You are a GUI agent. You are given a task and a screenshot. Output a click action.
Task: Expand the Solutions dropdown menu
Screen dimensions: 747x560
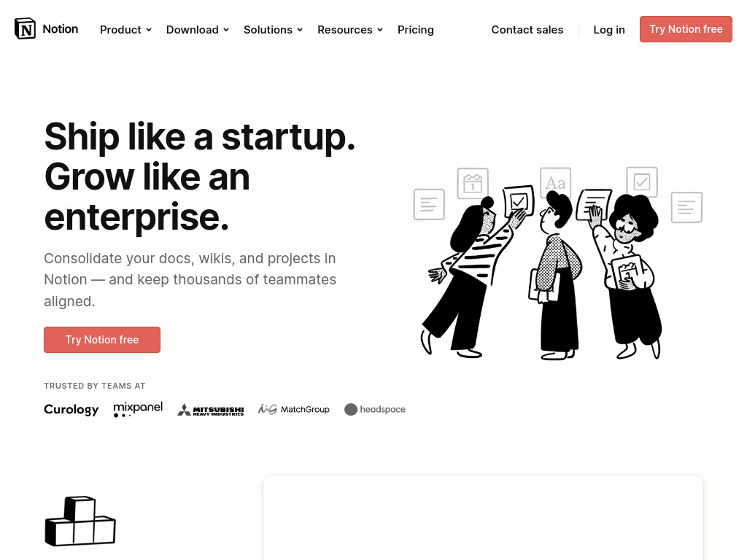coord(274,29)
